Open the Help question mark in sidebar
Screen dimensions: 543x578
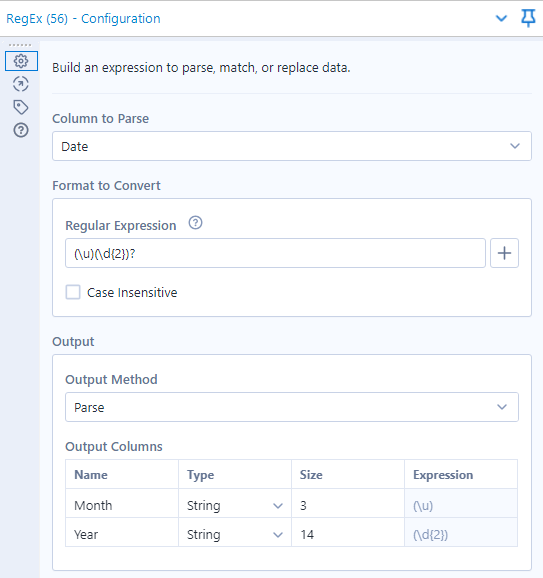(21, 130)
